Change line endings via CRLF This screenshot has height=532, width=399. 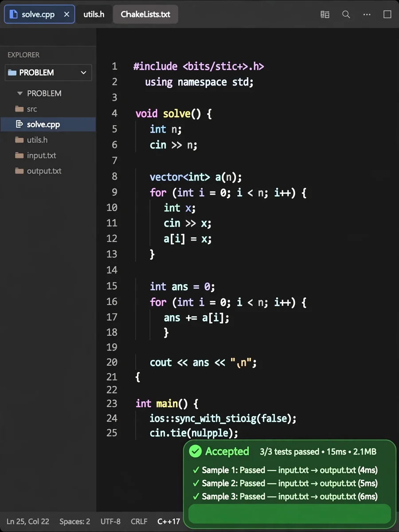(139, 521)
